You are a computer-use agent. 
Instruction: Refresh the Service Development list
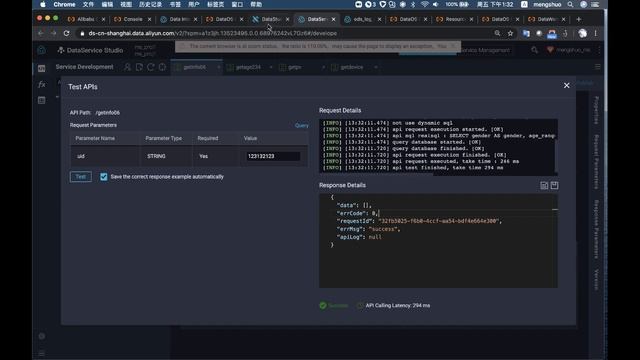(x=151, y=67)
